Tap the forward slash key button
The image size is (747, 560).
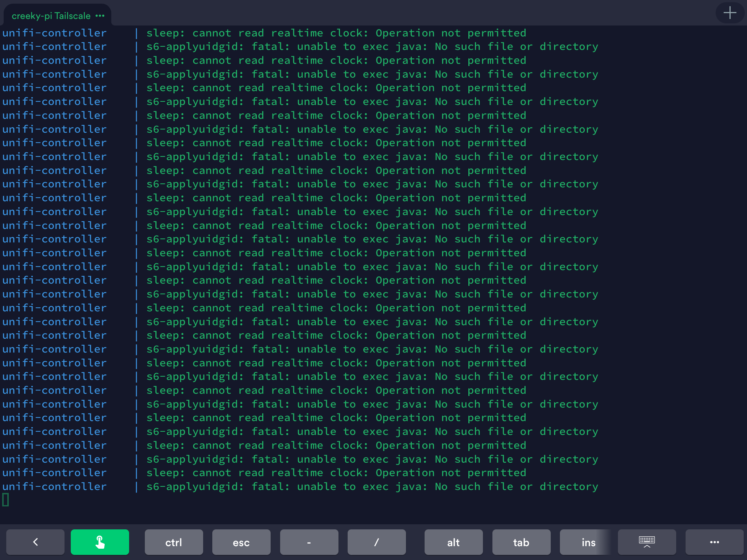[376, 542]
